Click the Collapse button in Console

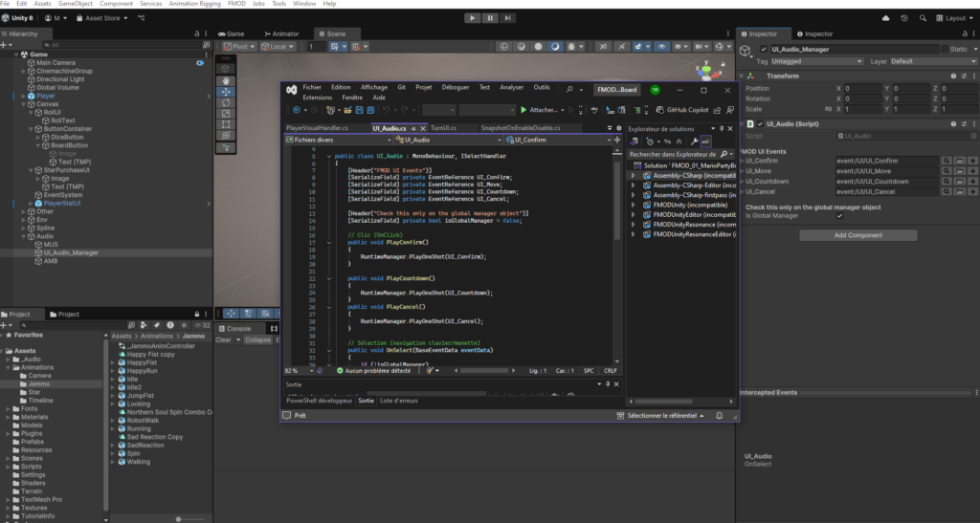coord(257,339)
